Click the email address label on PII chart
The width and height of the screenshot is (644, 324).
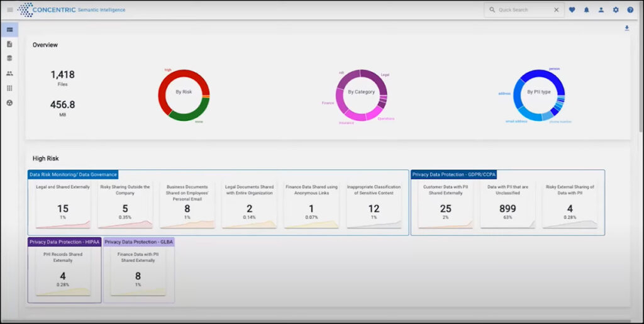pos(516,121)
